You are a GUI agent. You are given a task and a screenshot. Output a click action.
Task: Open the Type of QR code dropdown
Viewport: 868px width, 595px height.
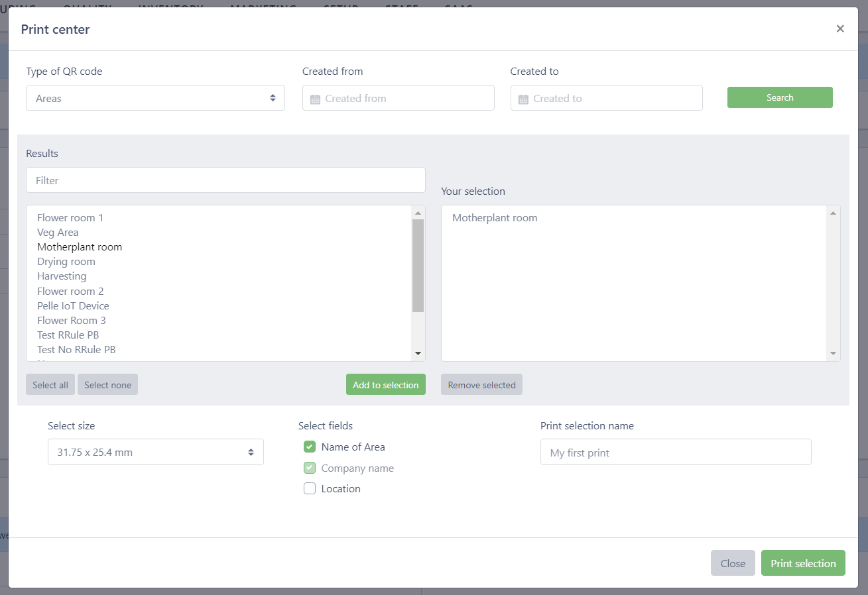point(155,98)
